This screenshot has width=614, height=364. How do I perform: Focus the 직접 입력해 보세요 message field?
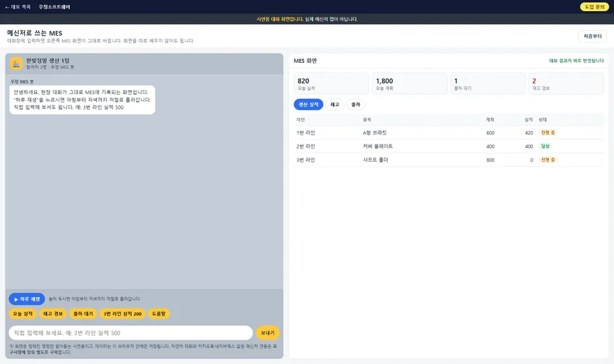coord(130,333)
